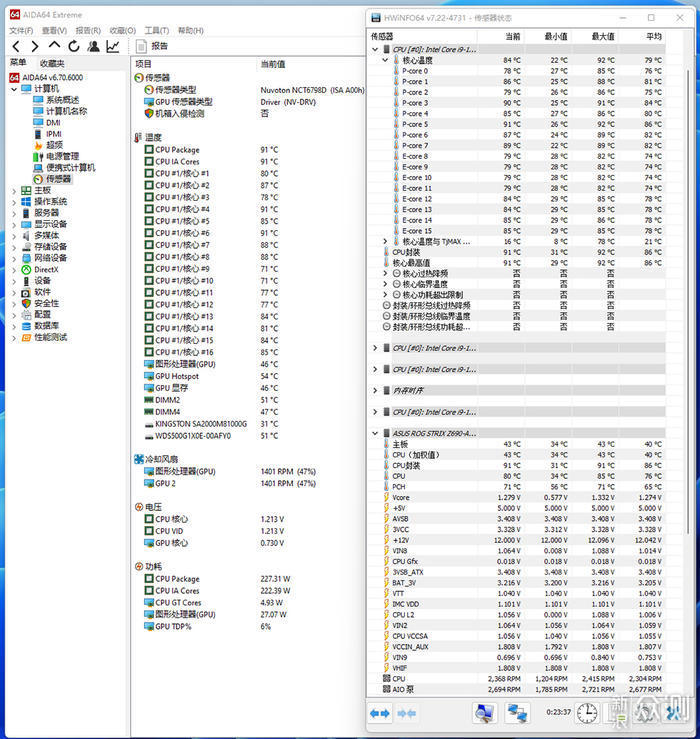Click the HWiNFO vertical scrollbar

688,302
